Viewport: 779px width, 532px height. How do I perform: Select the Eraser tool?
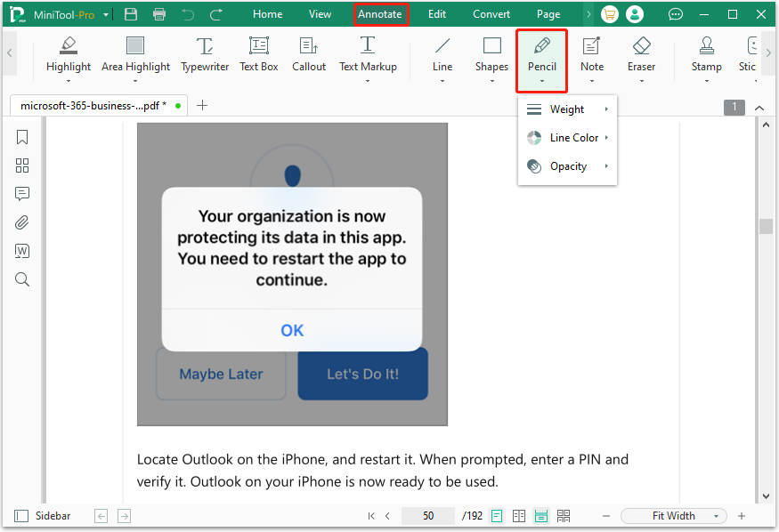[641, 54]
